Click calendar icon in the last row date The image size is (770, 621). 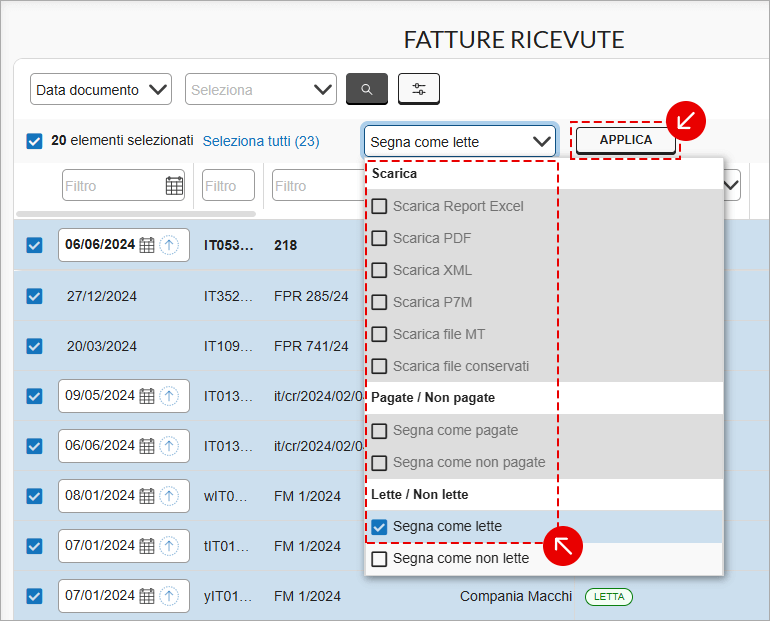147,596
